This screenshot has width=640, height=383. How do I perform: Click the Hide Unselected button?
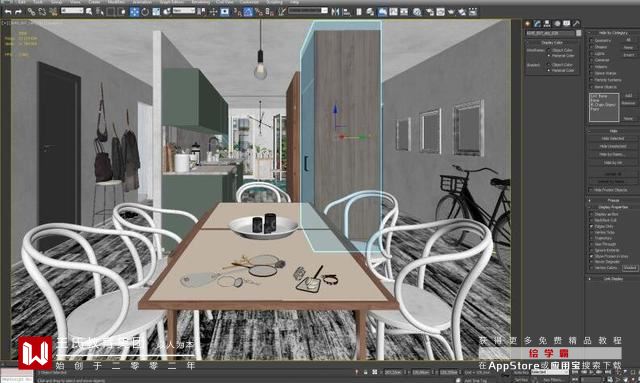pos(613,146)
